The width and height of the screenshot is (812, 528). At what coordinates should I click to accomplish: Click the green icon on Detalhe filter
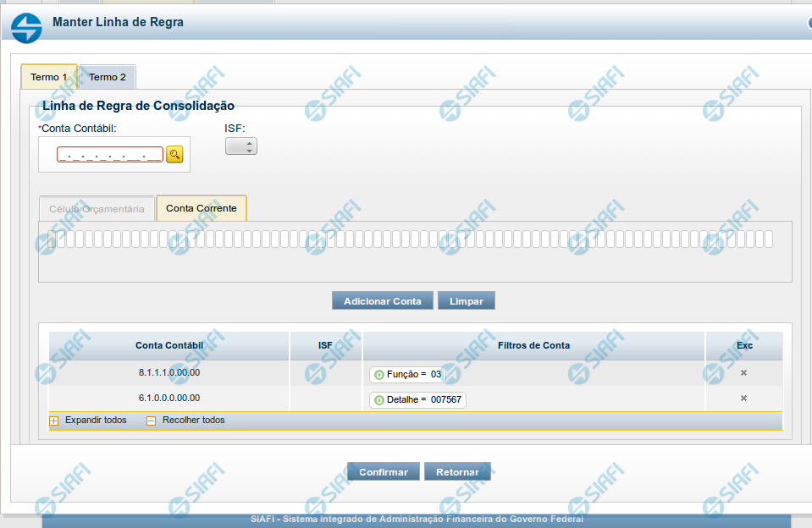378,399
